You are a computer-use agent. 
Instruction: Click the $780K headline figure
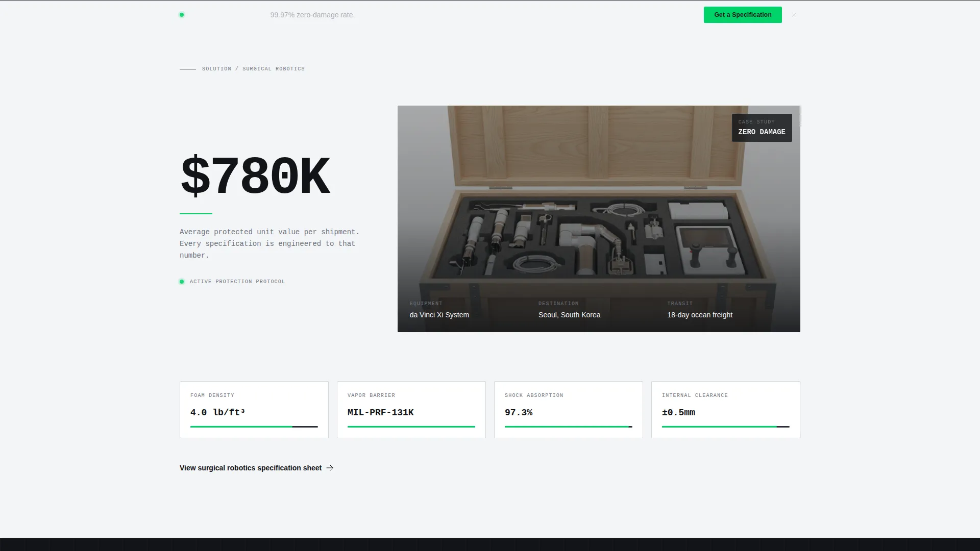point(255,177)
